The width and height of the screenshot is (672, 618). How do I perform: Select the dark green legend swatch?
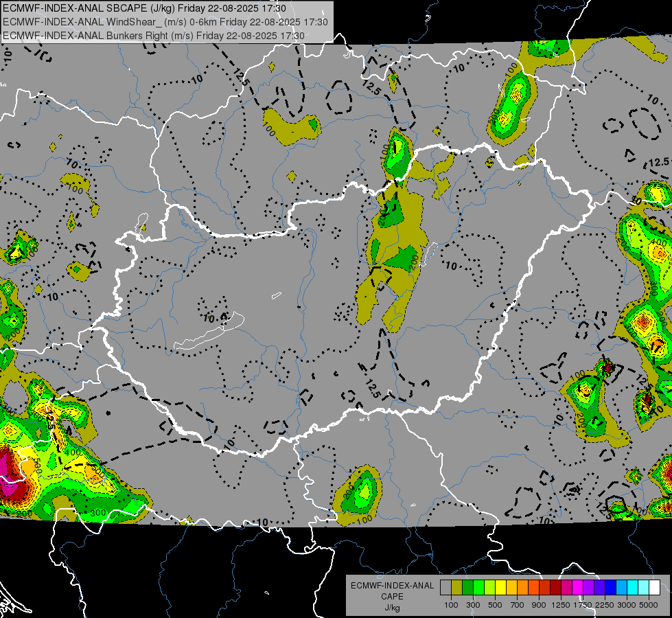coord(467,588)
